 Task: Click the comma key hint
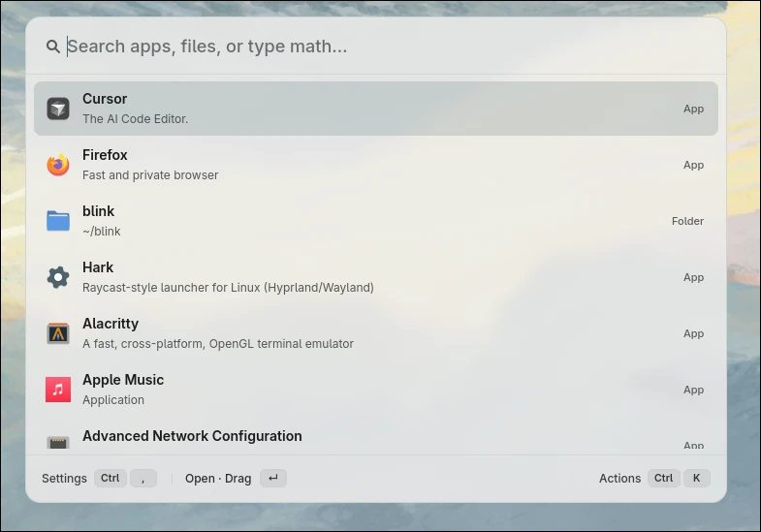(x=143, y=478)
